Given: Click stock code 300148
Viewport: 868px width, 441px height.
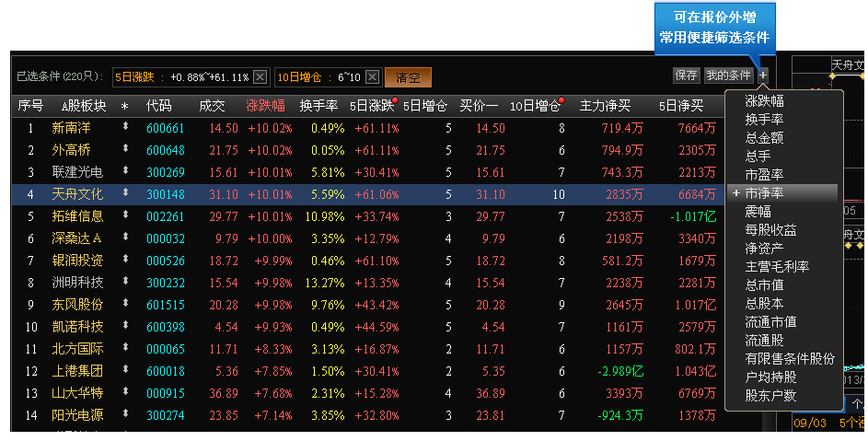Looking at the screenshot, I should point(166,194).
